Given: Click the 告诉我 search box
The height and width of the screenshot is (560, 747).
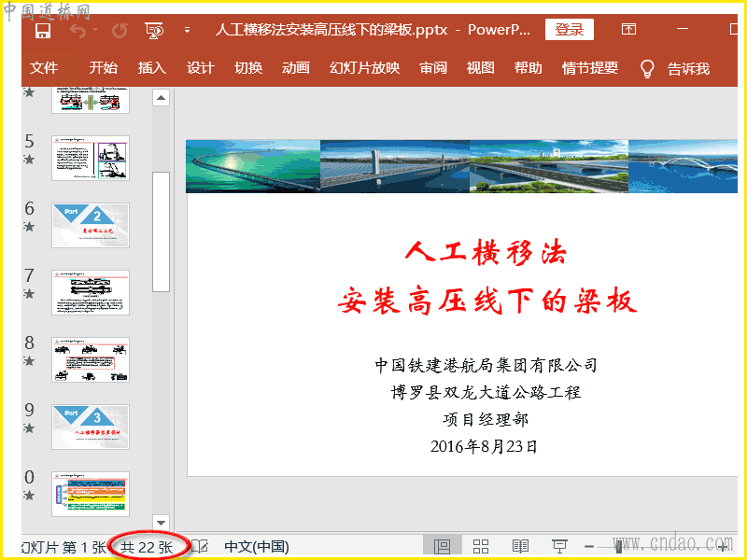Looking at the screenshot, I should click(x=688, y=68).
